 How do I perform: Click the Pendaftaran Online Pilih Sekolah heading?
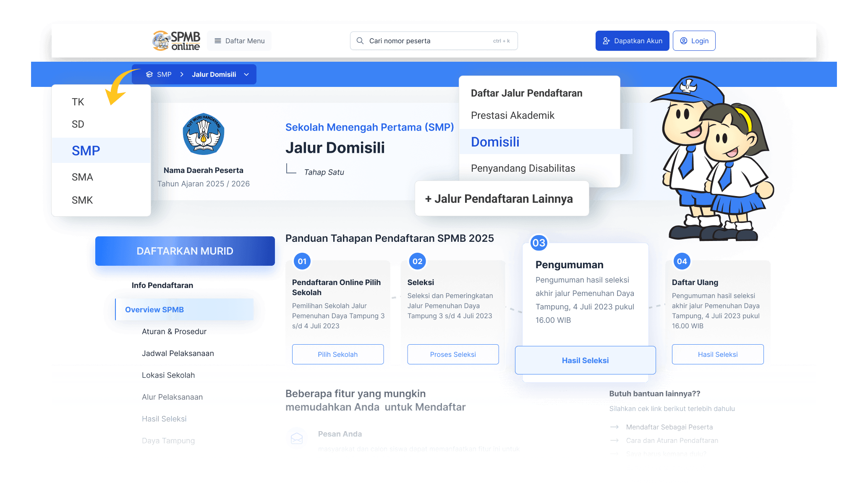[x=337, y=288]
